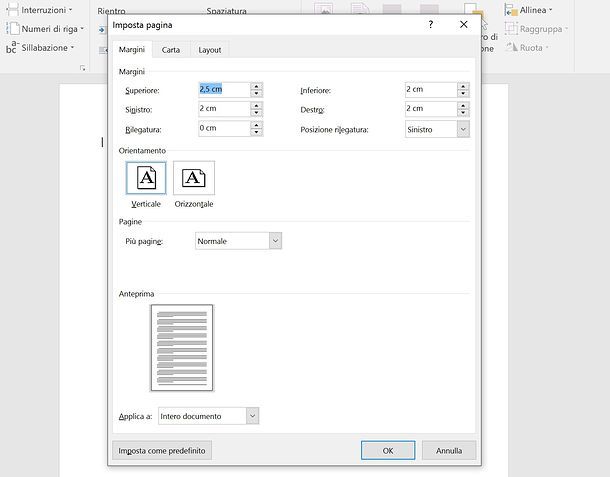Select the Orizzontale orientation icon

(x=193, y=178)
